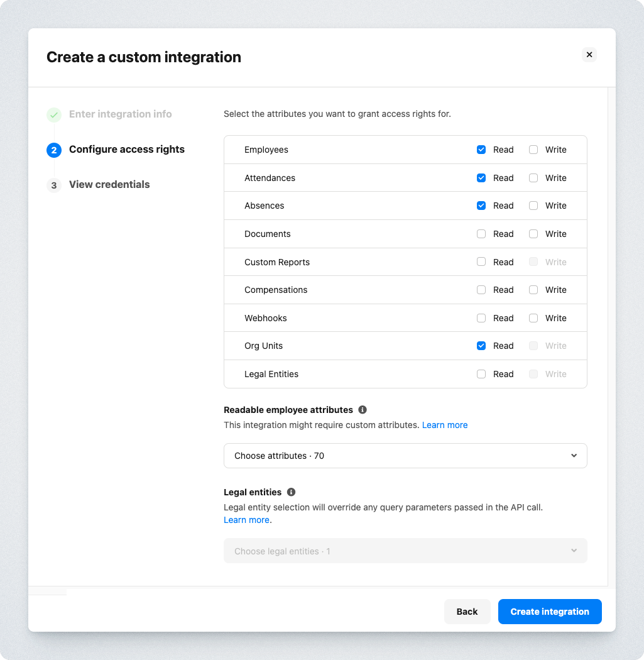Click the green checkmark step icon

pos(54,115)
